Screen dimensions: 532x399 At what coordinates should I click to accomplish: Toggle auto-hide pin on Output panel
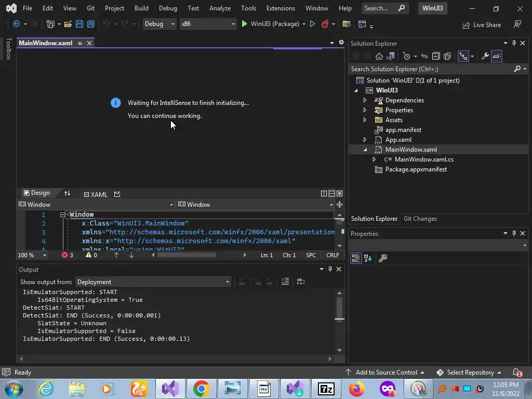coord(330,269)
